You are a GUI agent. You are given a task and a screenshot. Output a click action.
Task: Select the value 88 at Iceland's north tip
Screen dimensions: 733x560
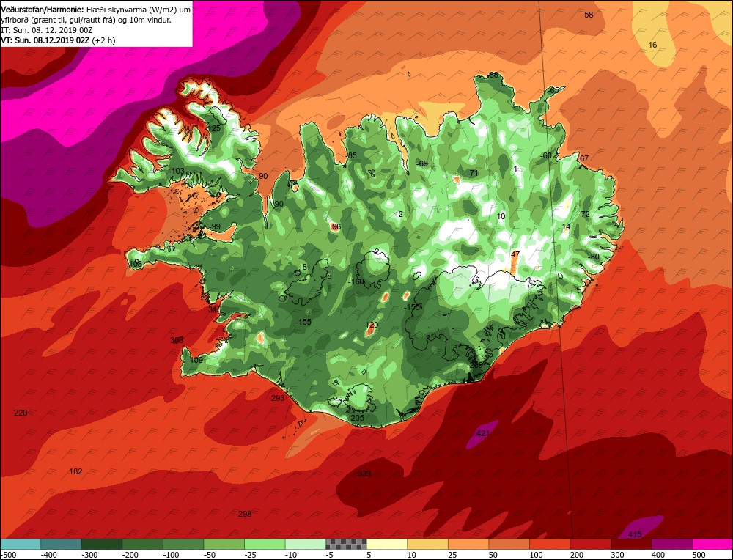pos(493,75)
